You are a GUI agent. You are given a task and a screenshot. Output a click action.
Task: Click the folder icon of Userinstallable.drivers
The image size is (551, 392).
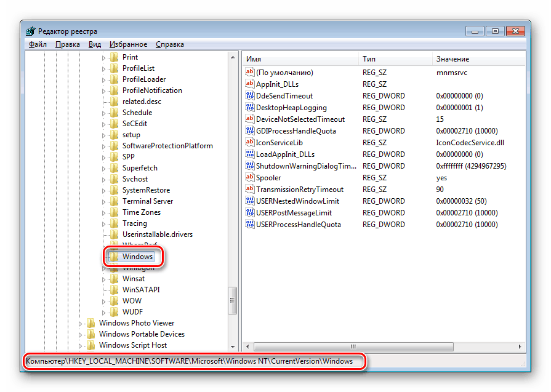coord(115,234)
